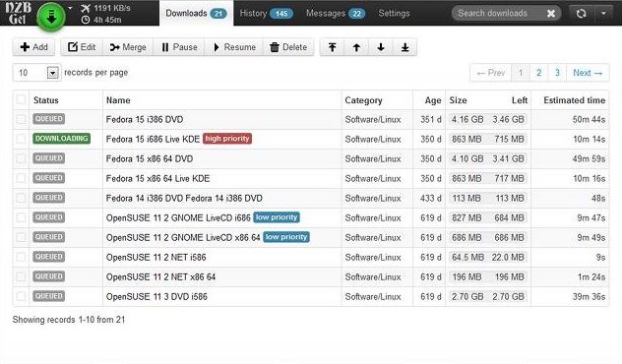Clear the search downloads field with X

point(550,14)
